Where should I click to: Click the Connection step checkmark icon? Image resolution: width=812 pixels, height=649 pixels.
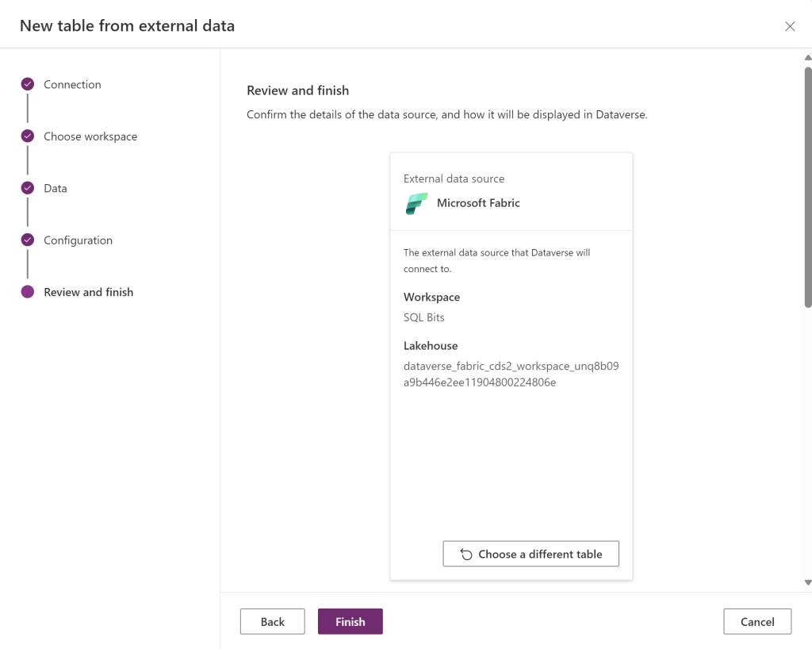(28, 84)
